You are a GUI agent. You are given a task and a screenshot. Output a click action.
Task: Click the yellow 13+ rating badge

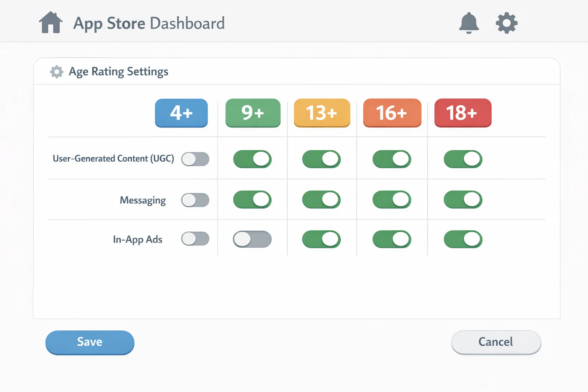coord(322,113)
